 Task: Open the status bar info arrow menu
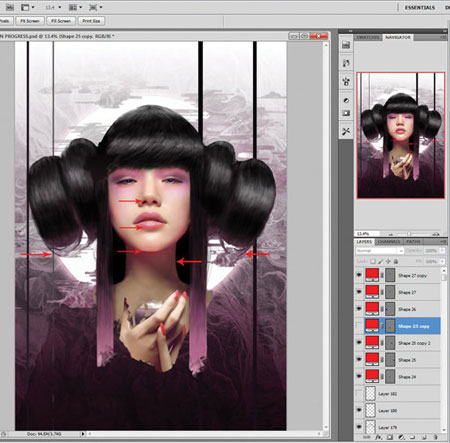(x=83, y=434)
